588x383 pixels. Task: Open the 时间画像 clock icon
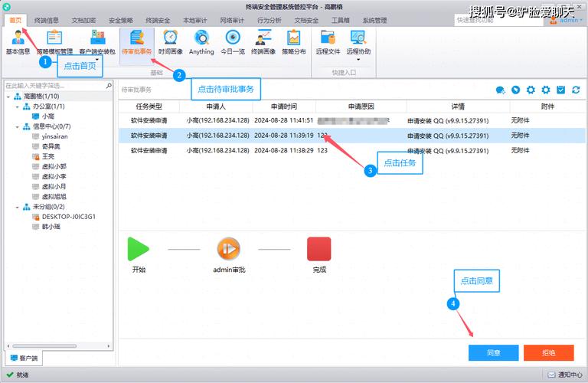[170, 42]
